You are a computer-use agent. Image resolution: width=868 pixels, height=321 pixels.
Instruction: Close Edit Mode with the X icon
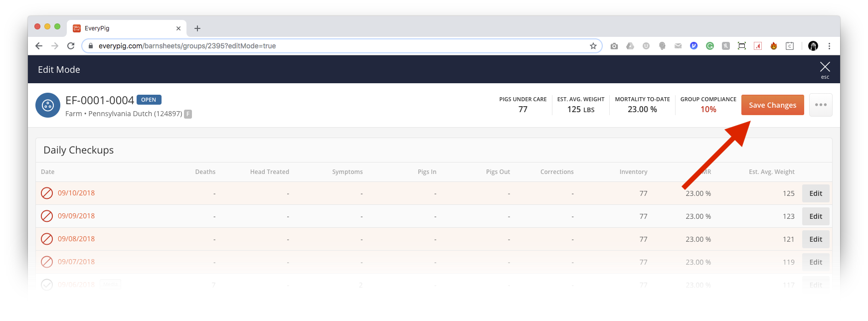[x=825, y=67]
